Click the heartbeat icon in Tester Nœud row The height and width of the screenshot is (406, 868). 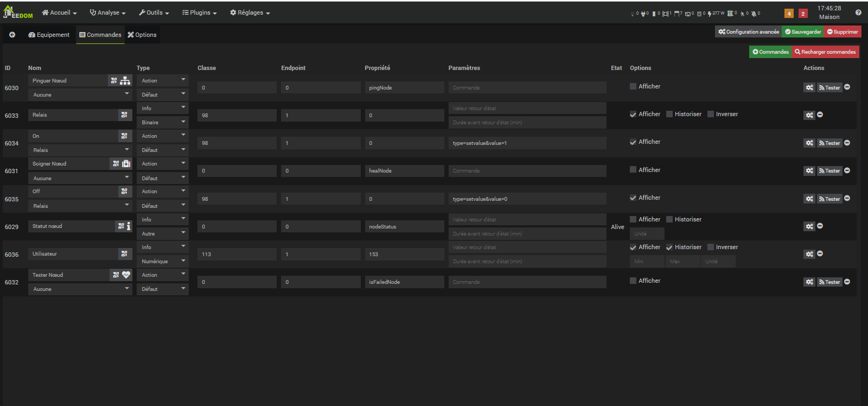[x=126, y=275]
